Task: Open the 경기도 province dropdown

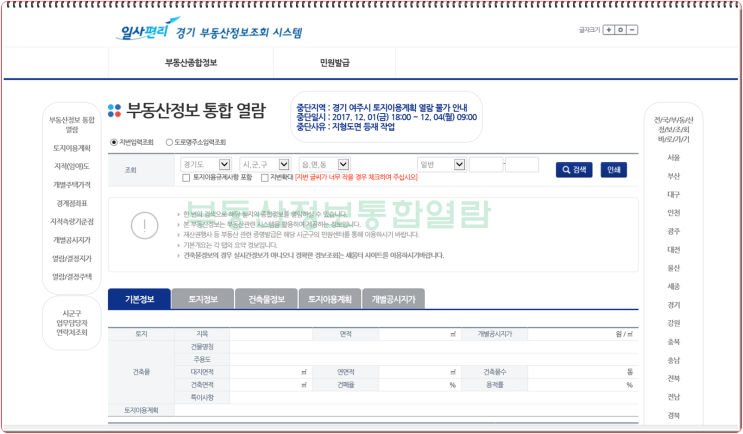Action: [x=206, y=164]
